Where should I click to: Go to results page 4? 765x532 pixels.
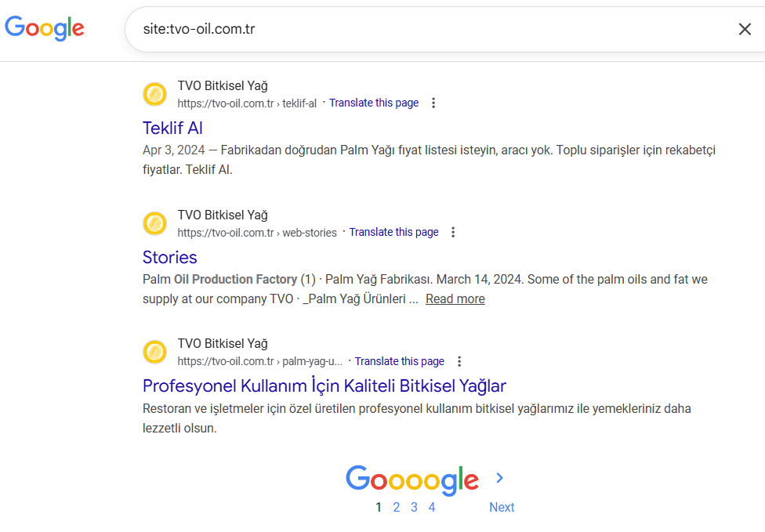(x=432, y=507)
